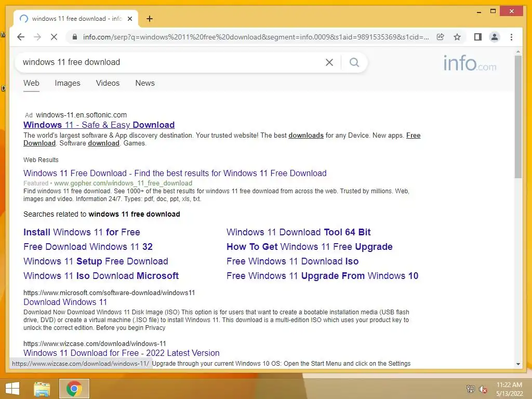Go back to previous page
This screenshot has width=532, height=399.
point(21,37)
